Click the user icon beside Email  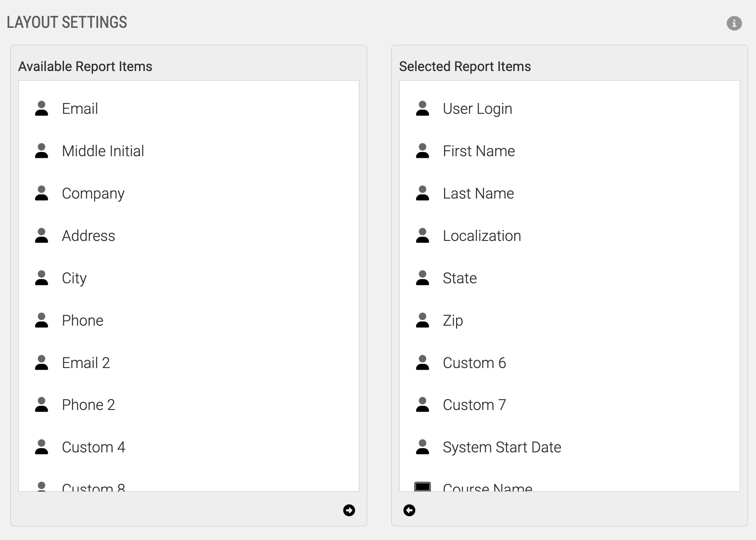[x=42, y=109]
